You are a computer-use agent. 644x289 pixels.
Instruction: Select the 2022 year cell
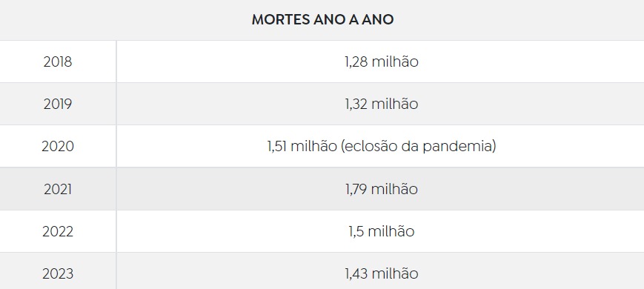point(58,231)
